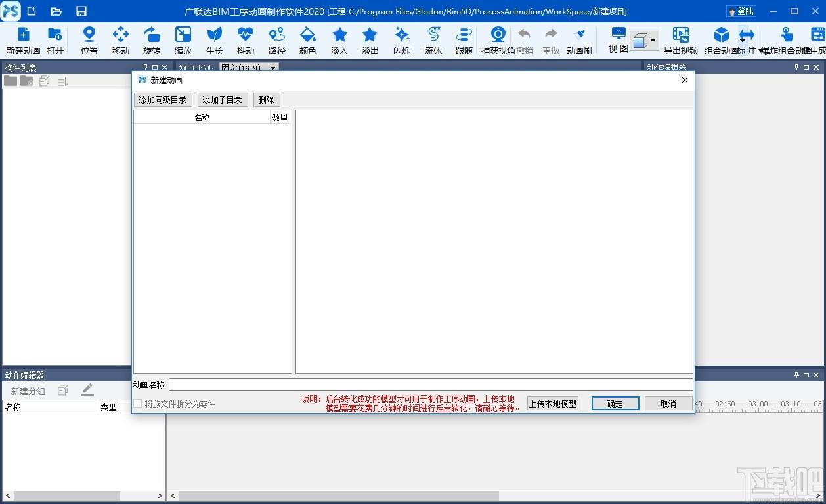Click the 数量 column header
The height and width of the screenshot is (504, 826).
click(x=280, y=117)
